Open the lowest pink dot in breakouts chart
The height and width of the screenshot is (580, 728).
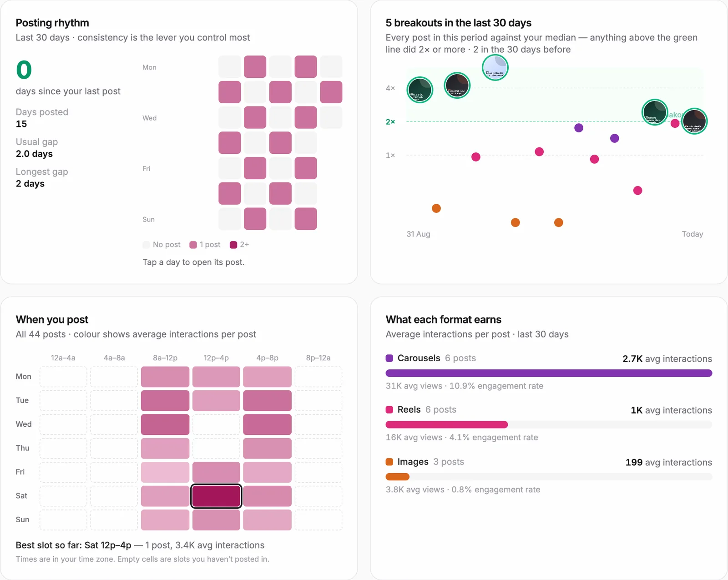click(638, 191)
